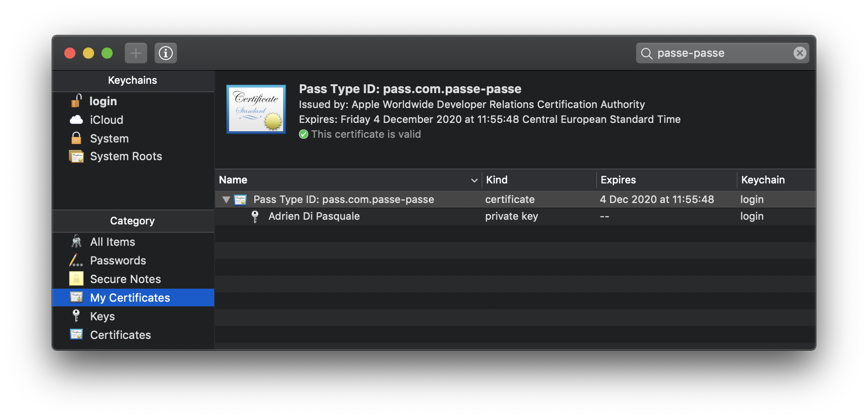The height and width of the screenshot is (419, 868).
Task: Click the '4 Dec 2020 at 11:55:48' cell
Action: (x=657, y=199)
